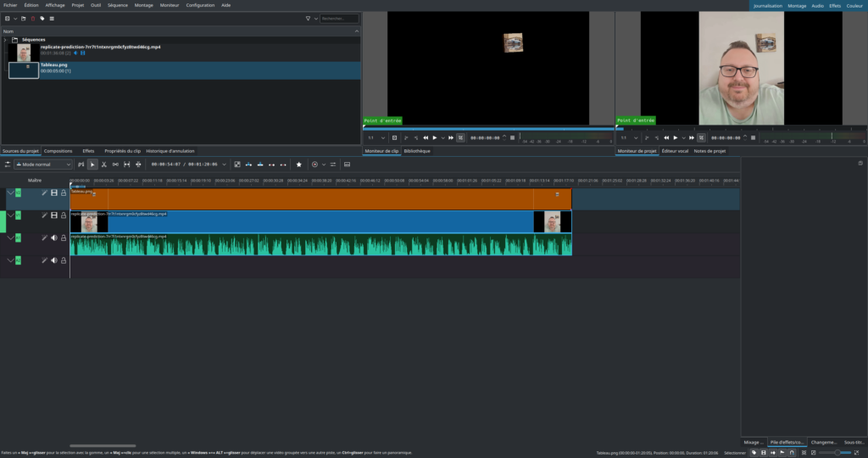Collapse track V1 with its chevron
Image resolution: width=868 pixels, height=458 pixels.
pyautogui.click(x=10, y=215)
